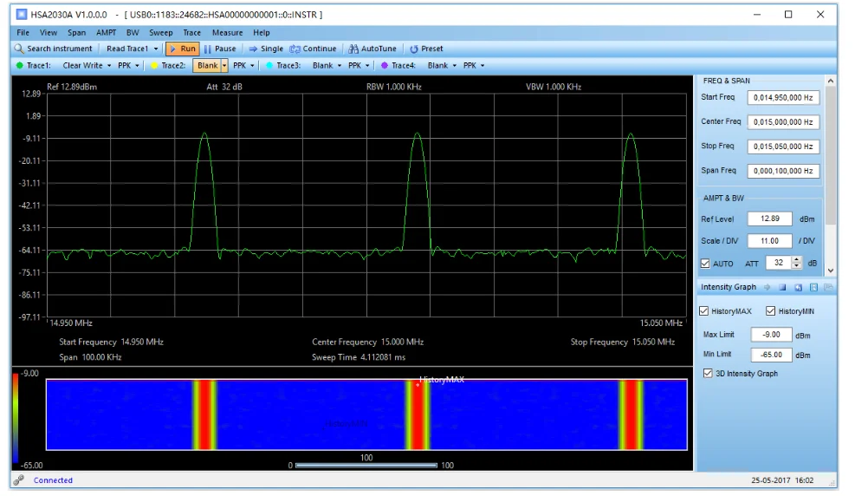Click the Max Limit input field
Screen dimensions: 868x496
coord(771,335)
